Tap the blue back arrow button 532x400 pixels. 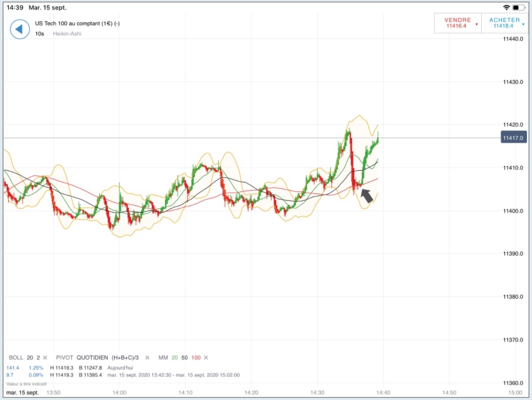[20, 29]
